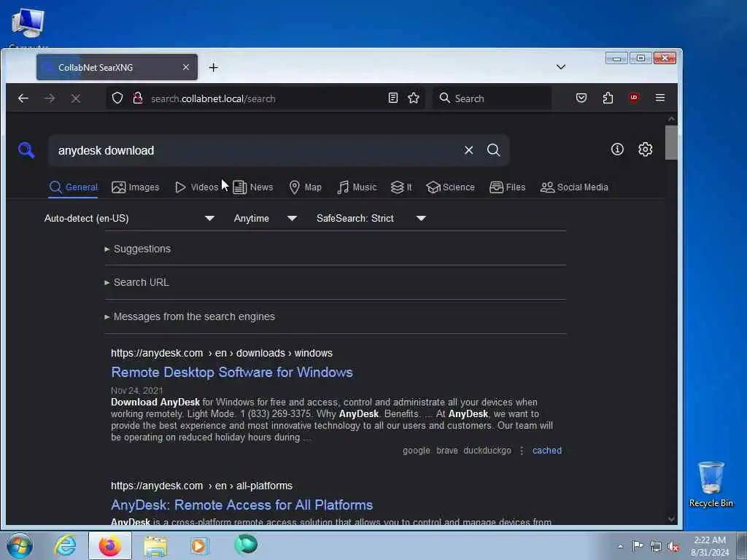Viewport: 747px width, 560px height.
Task: Switch to Science search category
Action: [451, 187]
